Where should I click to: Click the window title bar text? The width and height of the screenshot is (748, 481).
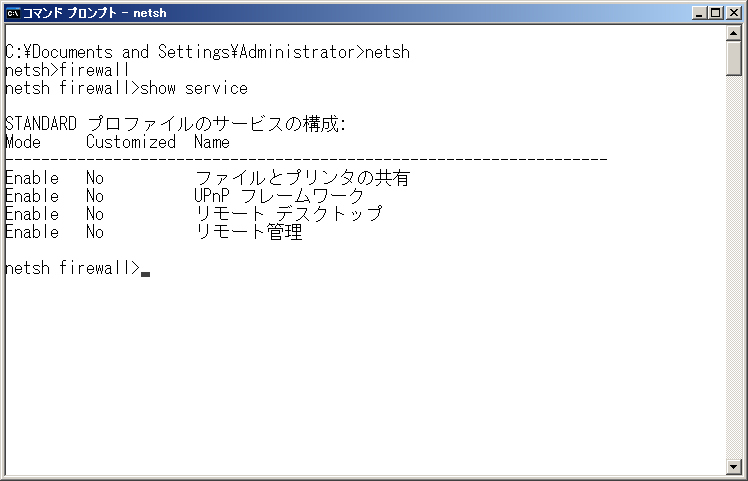click(x=94, y=13)
